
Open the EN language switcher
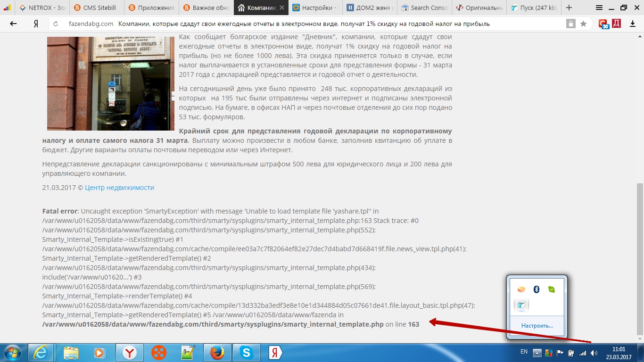[524, 352]
